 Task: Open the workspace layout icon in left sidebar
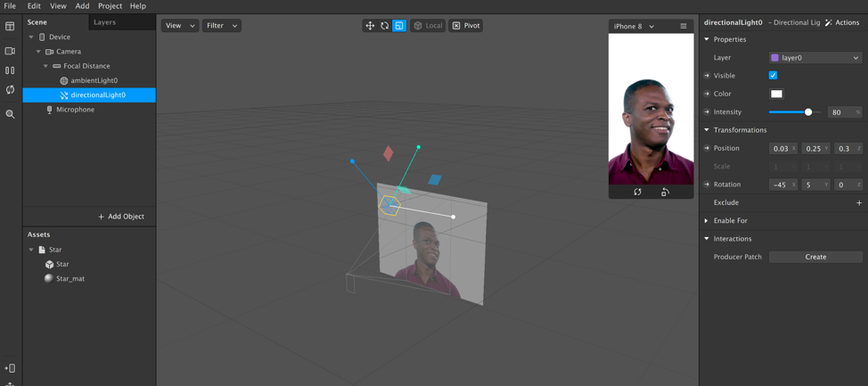click(x=10, y=27)
